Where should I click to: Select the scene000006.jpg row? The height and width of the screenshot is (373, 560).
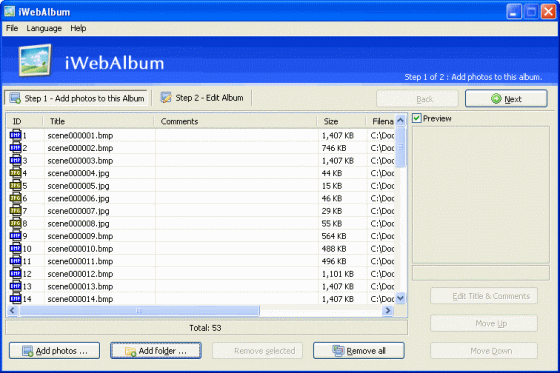point(201,198)
